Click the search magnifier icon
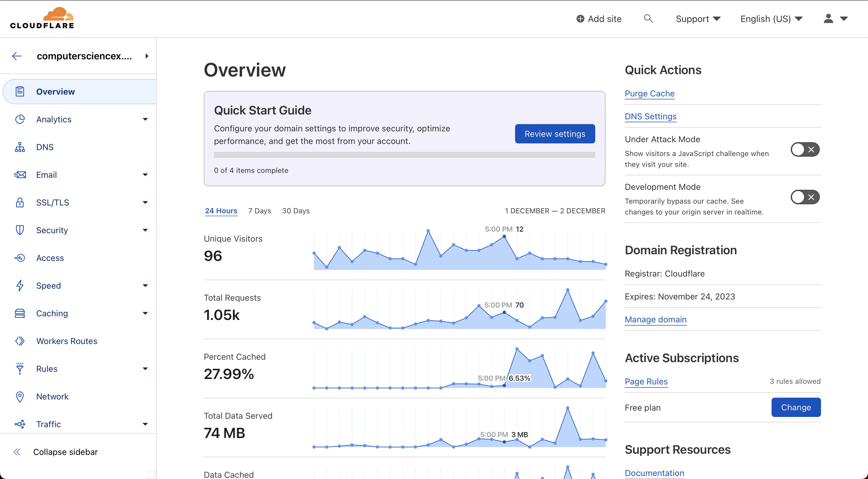868x479 pixels. tap(648, 18)
